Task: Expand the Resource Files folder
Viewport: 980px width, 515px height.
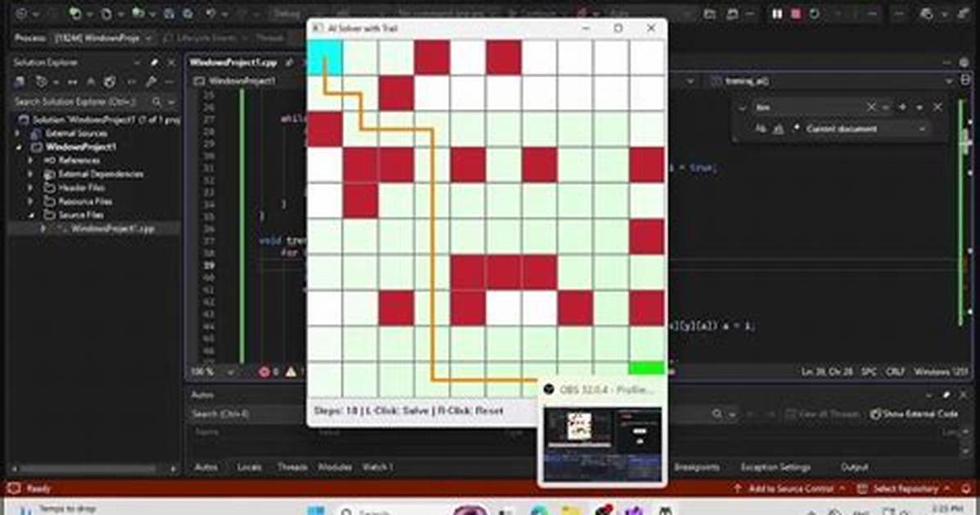Action: coord(30,202)
